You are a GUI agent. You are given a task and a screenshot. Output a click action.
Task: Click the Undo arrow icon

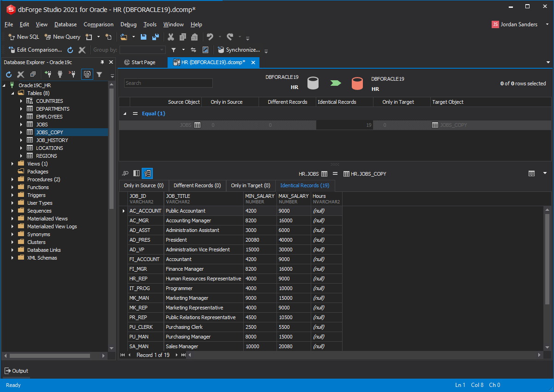point(210,37)
